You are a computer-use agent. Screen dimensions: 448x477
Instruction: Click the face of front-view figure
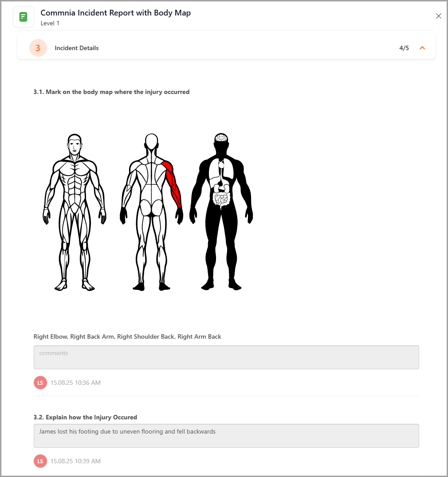75,145
